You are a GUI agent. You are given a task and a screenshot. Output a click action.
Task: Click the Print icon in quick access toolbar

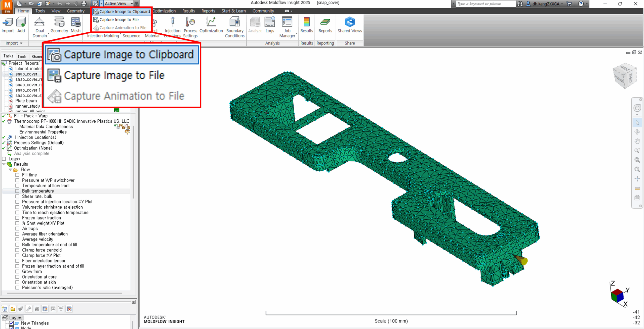(x=84, y=4)
